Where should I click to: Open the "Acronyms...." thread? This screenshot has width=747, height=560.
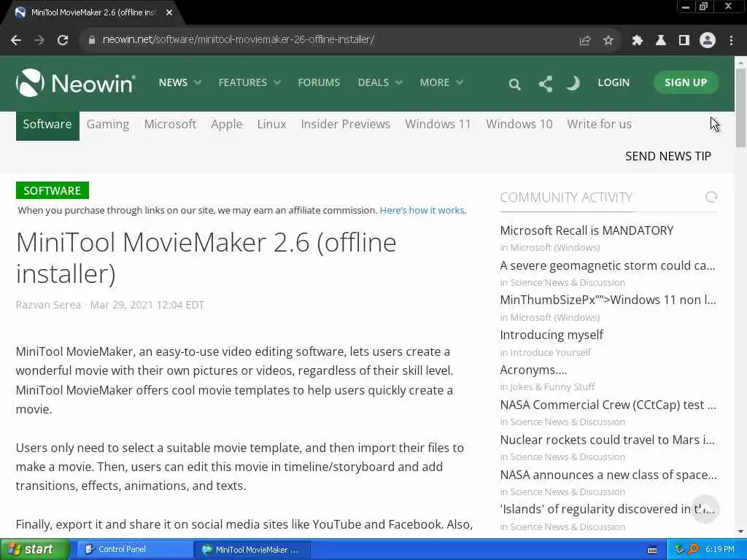tap(533, 370)
